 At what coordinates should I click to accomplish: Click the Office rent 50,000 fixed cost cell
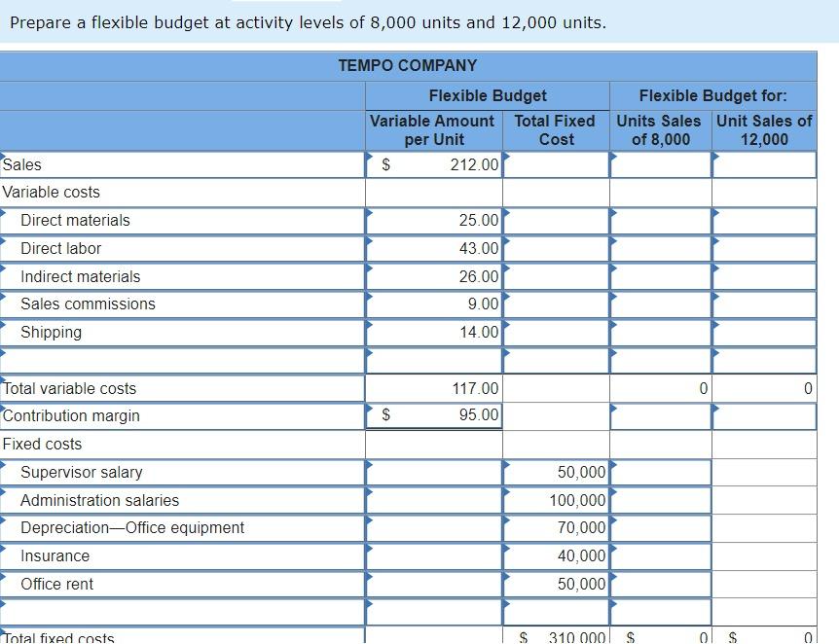click(x=556, y=584)
